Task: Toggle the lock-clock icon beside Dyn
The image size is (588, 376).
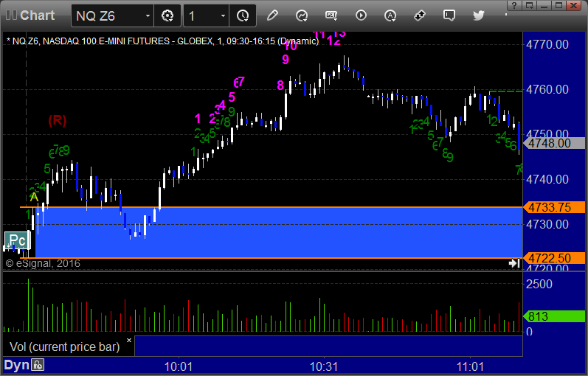Action: [x=38, y=365]
